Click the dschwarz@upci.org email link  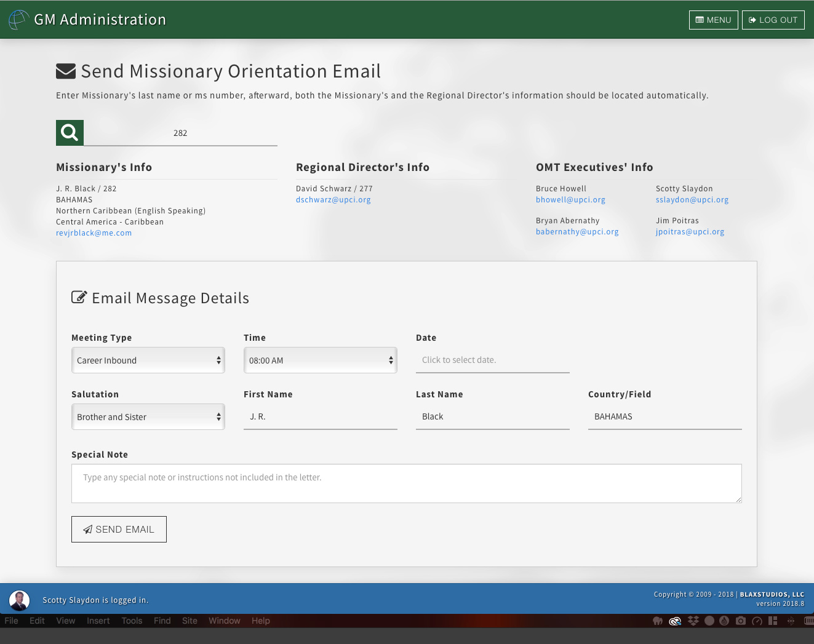(x=333, y=200)
